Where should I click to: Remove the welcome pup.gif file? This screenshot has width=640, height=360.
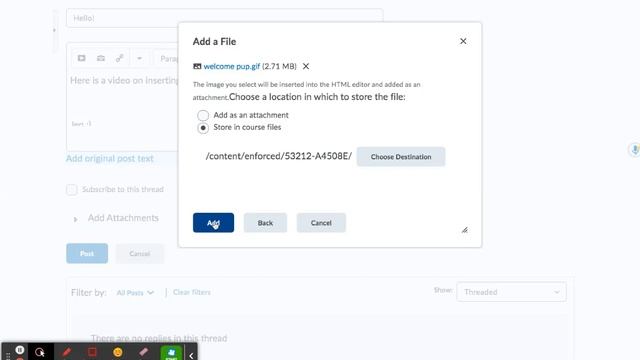(306, 66)
